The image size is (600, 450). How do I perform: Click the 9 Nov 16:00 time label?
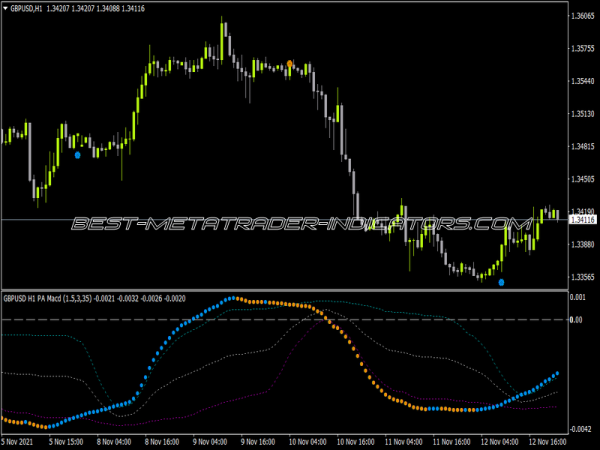pyautogui.click(x=258, y=442)
